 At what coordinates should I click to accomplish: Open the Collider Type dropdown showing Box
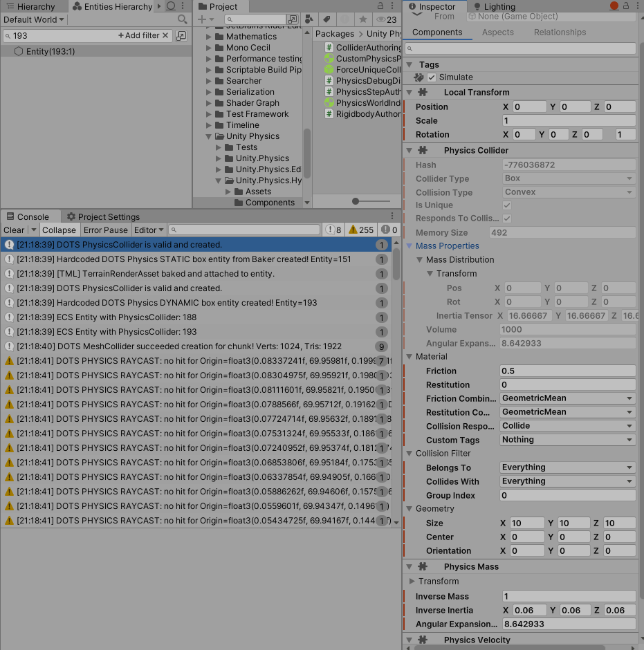(568, 178)
